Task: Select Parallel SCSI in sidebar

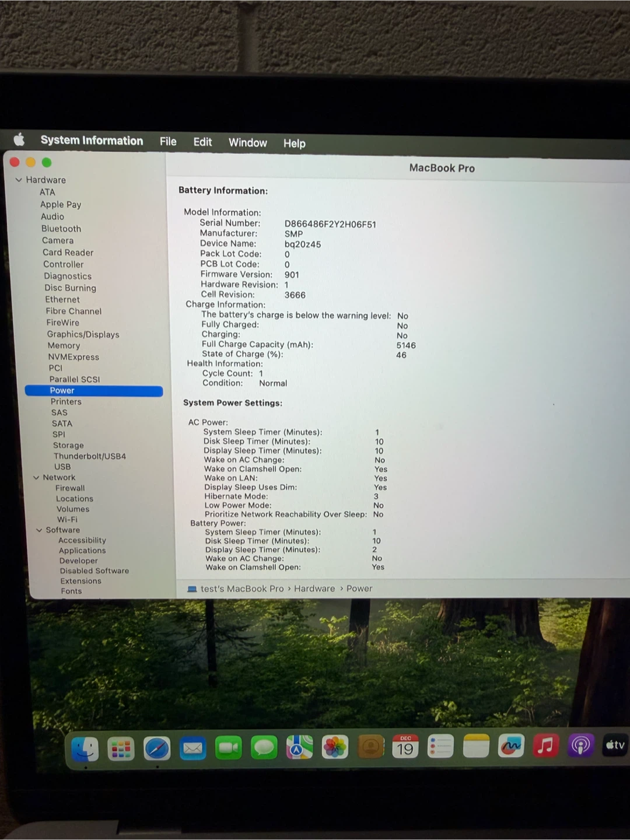Action: coord(75,379)
